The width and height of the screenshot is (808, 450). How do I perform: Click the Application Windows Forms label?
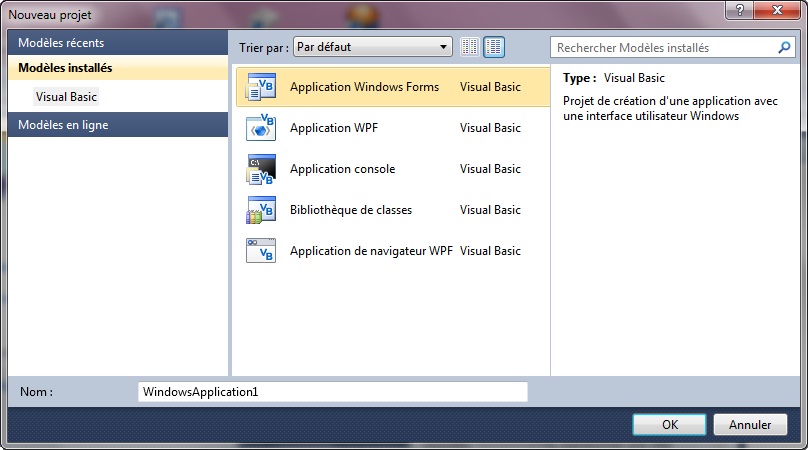(x=364, y=87)
